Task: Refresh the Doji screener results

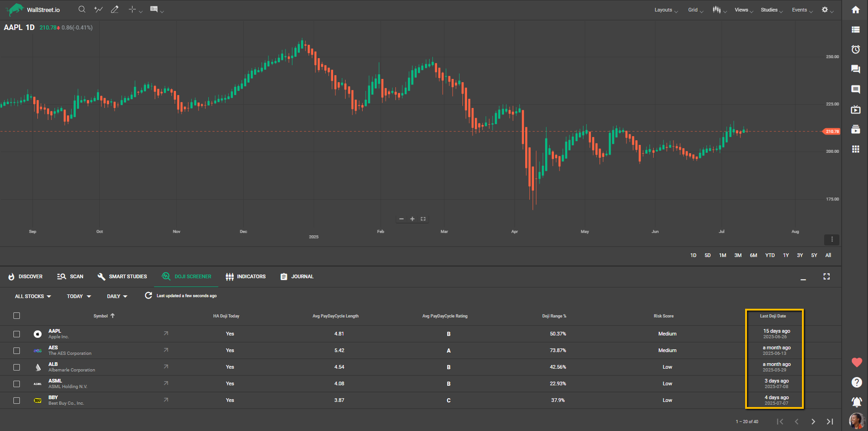Action: click(148, 295)
